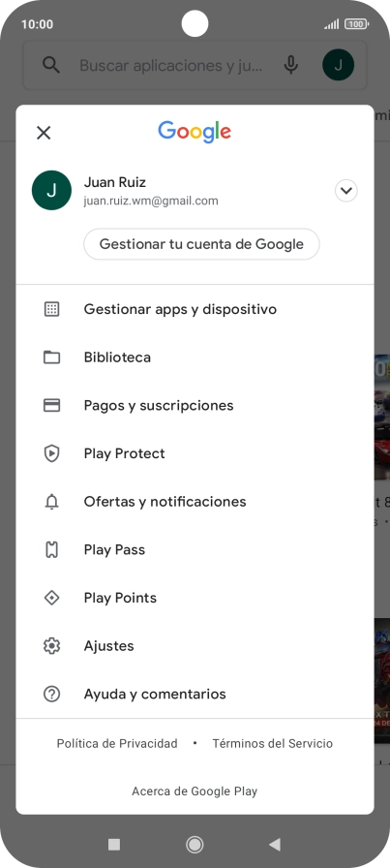Tap the credit card icon for Pagos
Screen dimensions: 390x868
point(51,405)
